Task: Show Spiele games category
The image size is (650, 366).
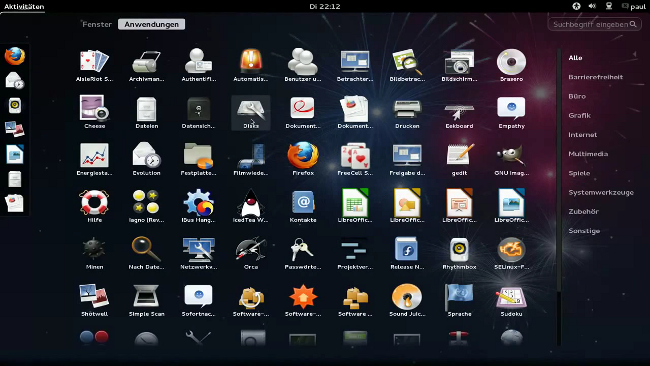Action: tap(579, 173)
